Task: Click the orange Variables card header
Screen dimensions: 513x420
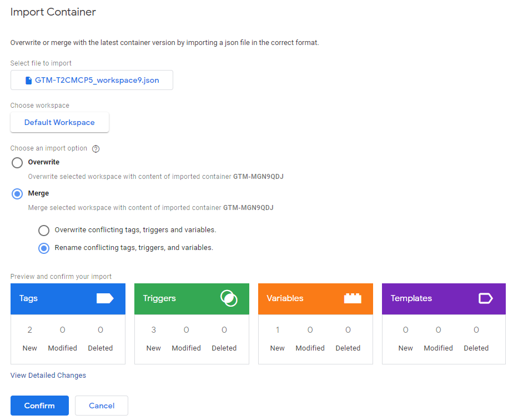Action: (x=303, y=299)
